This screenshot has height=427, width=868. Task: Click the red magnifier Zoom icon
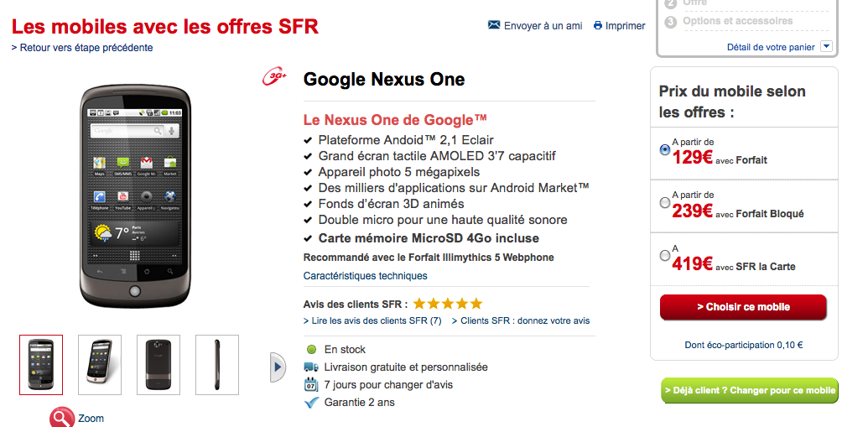[62, 417]
